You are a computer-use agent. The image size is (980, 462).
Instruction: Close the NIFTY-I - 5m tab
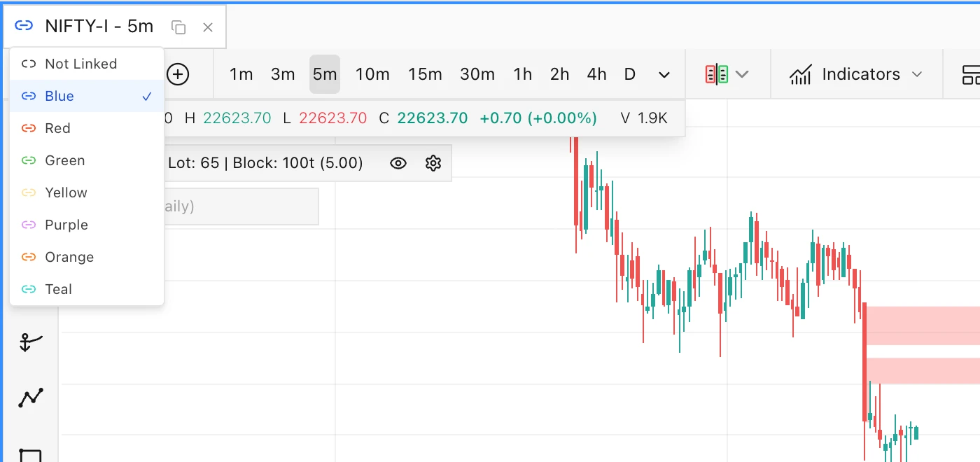point(208,27)
